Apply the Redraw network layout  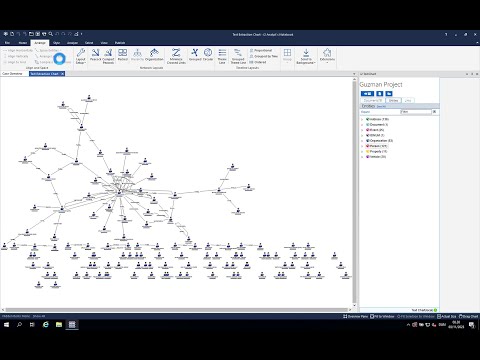pos(123,55)
